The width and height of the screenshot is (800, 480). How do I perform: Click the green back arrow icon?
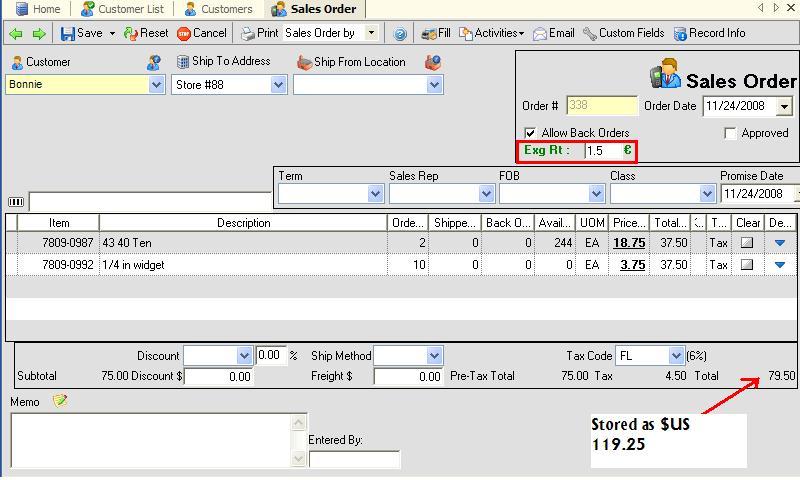pyautogui.click(x=17, y=33)
